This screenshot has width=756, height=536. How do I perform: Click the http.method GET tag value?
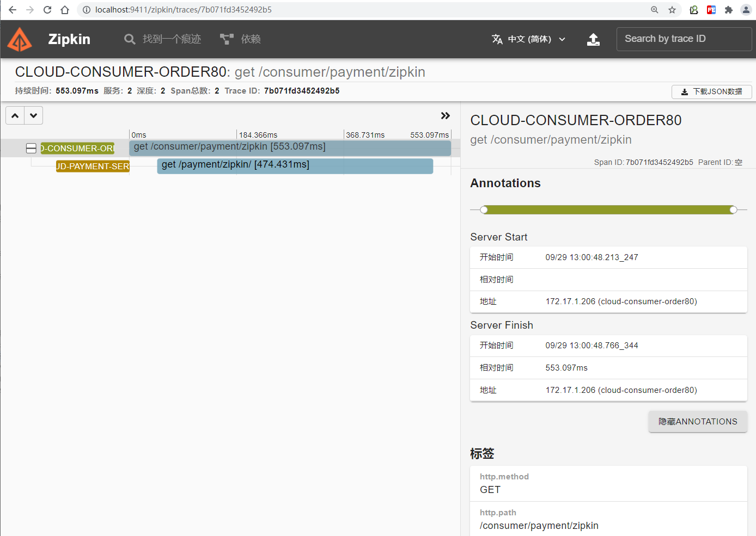[490, 490]
